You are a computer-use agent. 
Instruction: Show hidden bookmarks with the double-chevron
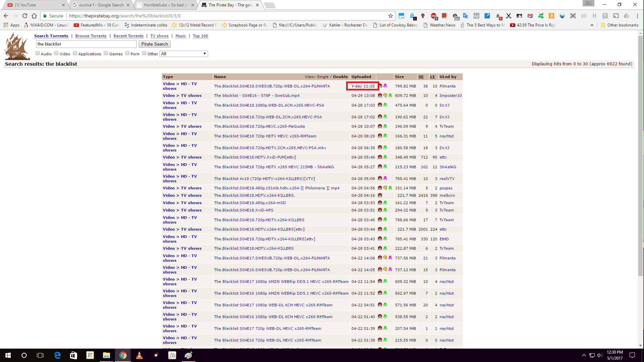point(592,25)
